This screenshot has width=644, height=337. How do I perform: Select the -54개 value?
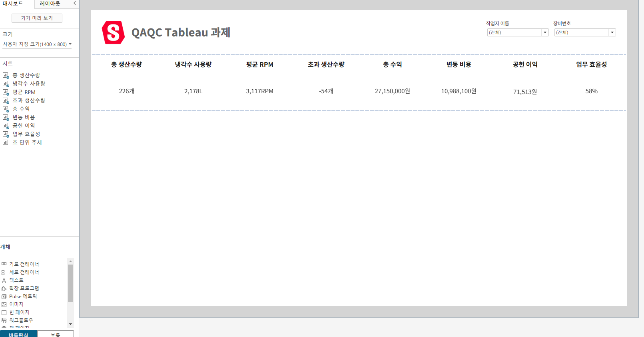coord(326,91)
